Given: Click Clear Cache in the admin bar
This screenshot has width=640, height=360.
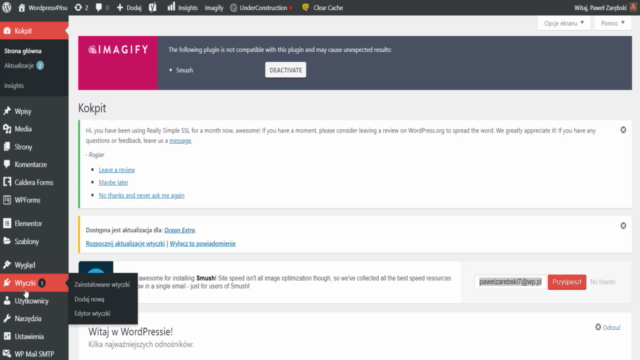Looking at the screenshot, I should pyautogui.click(x=322, y=7).
